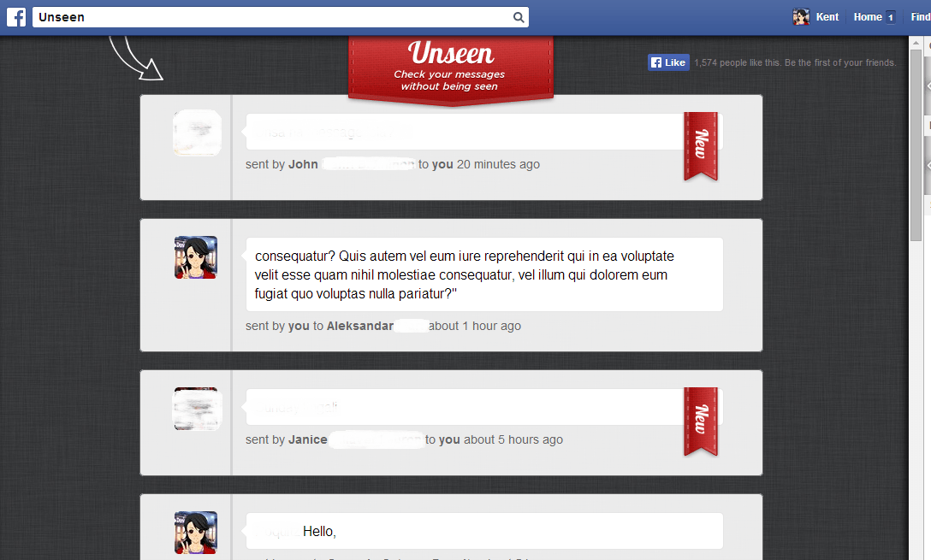Image resolution: width=931 pixels, height=560 pixels.
Task: Open the Kent profile link
Action: coord(827,17)
